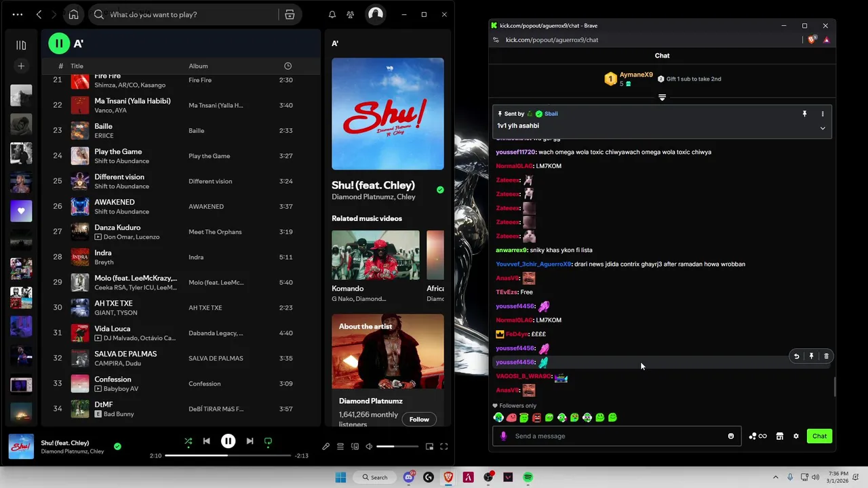Skip to next track in Spotify
868x488 pixels.
click(x=250, y=441)
